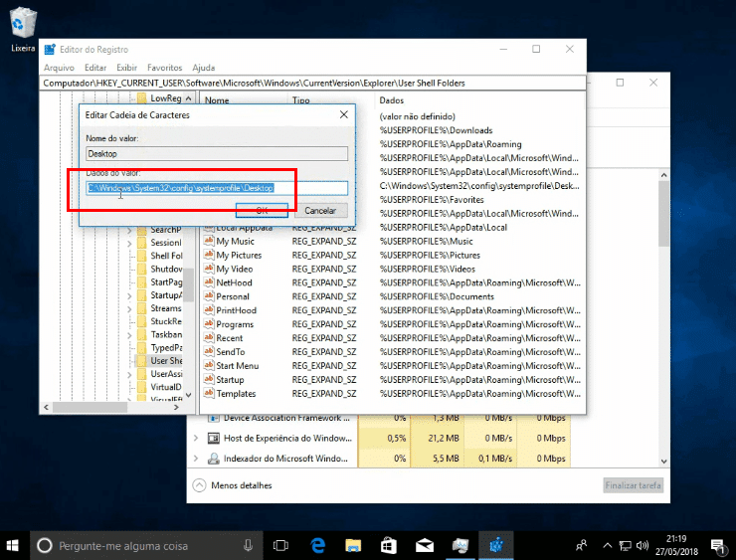Viewport: 736px width, 560px height.
Task: Open the Arquivo menu
Action: tap(59, 68)
